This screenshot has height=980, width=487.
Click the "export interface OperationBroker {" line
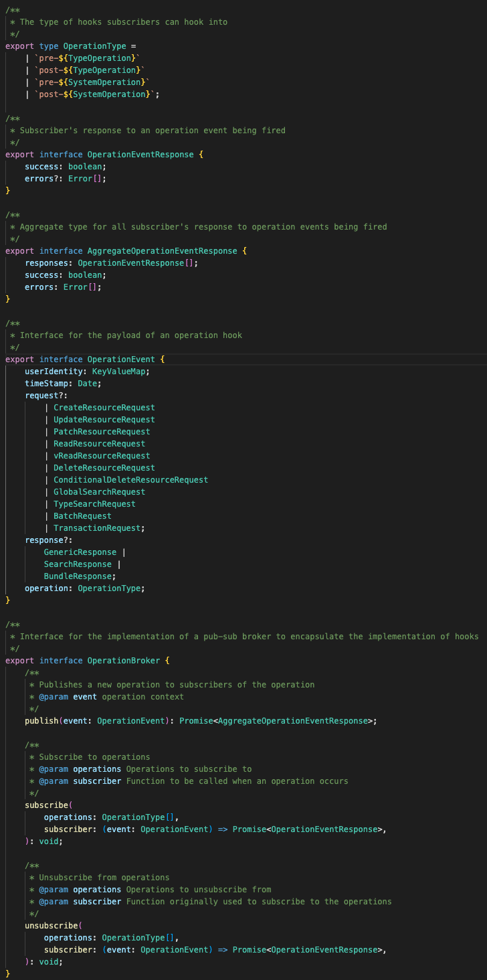pyautogui.click(x=87, y=661)
